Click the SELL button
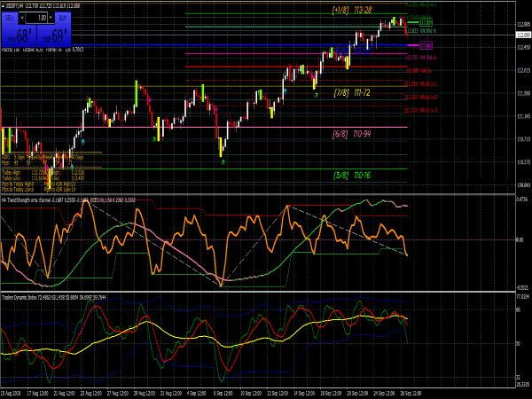Screen dimensions: 532x399 click(10, 18)
